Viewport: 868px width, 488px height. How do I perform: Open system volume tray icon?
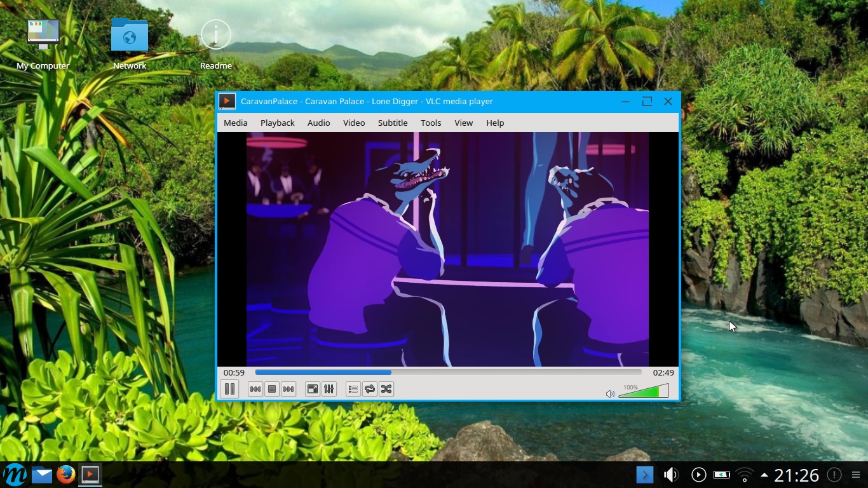pos(671,475)
